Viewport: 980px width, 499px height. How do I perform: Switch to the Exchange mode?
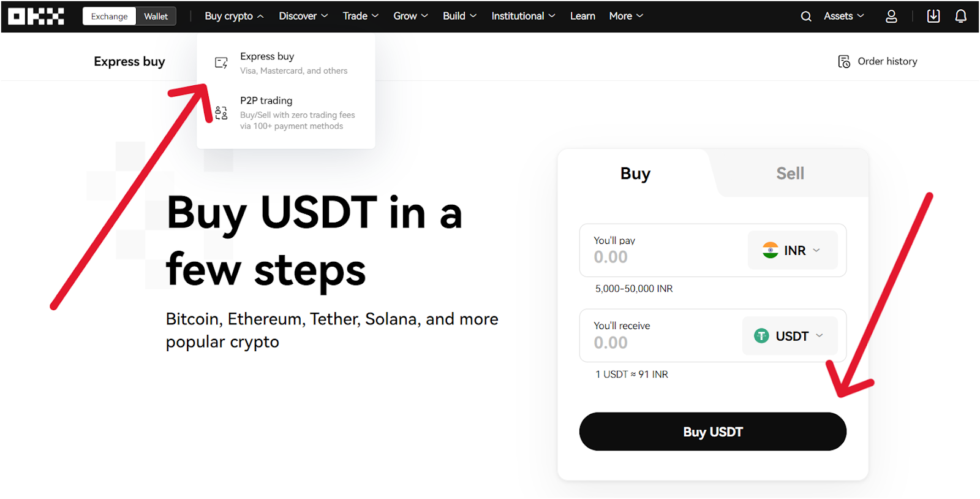[109, 16]
